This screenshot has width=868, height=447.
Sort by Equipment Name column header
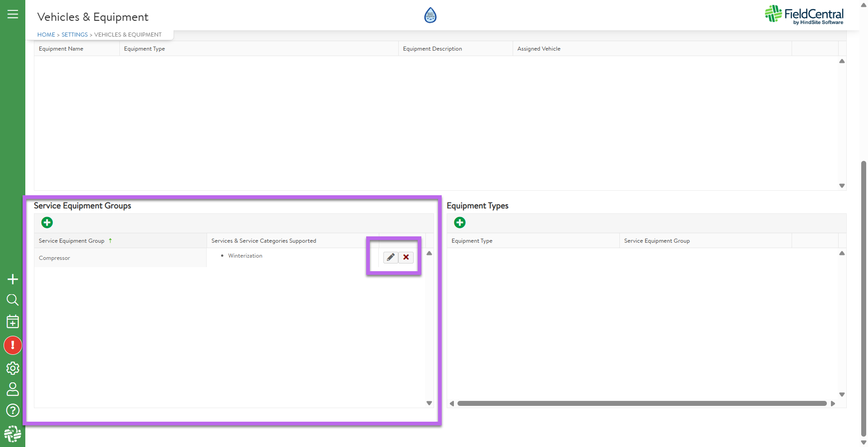[x=61, y=49]
